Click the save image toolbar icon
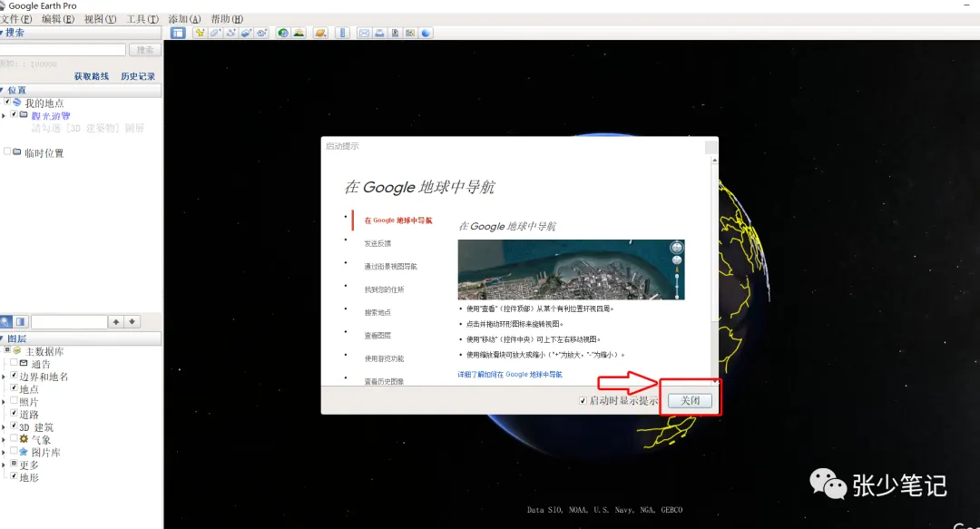The height and width of the screenshot is (529, 980). [395, 34]
